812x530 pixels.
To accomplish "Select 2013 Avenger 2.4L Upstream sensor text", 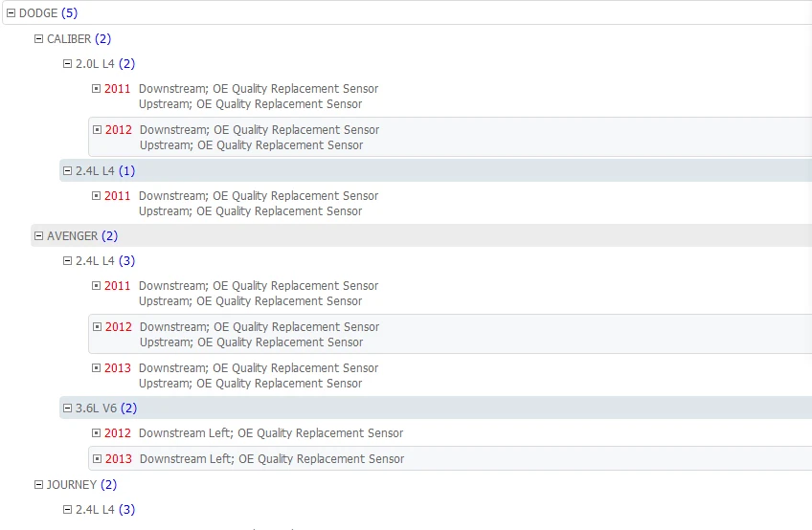I will pos(250,384).
